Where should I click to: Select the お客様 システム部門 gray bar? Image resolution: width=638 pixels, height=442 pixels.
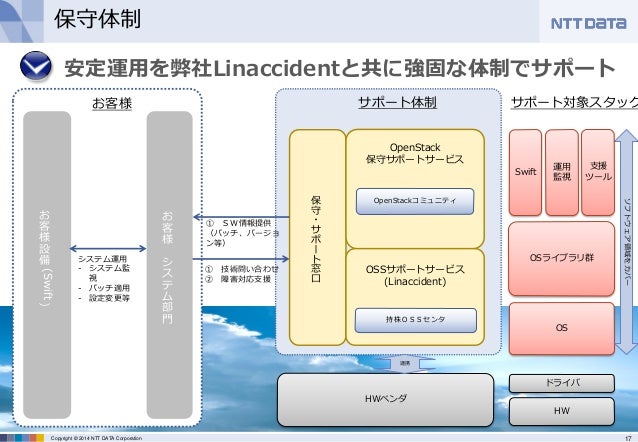(x=169, y=265)
